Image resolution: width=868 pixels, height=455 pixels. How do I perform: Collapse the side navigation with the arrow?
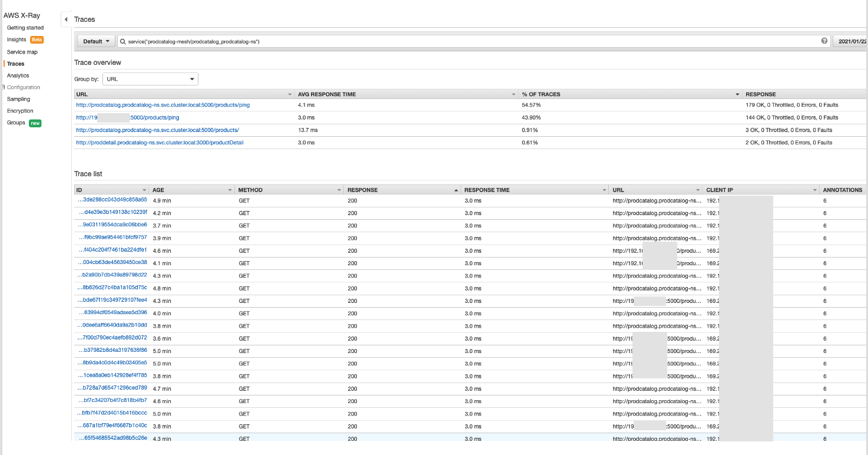click(x=66, y=19)
